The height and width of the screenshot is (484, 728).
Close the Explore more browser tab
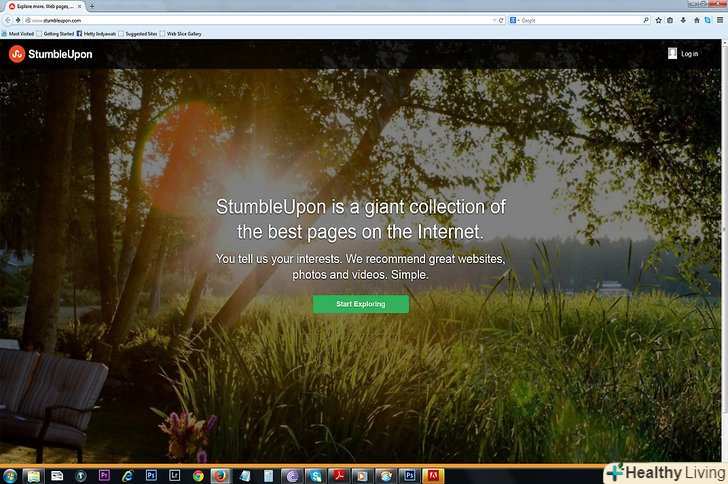tap(79, 7)
